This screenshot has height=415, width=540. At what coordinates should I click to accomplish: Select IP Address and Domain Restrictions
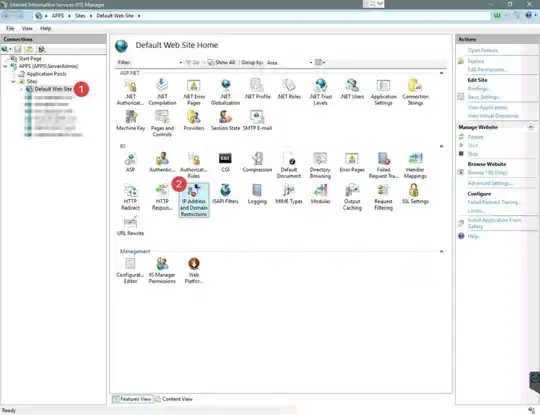194,200
